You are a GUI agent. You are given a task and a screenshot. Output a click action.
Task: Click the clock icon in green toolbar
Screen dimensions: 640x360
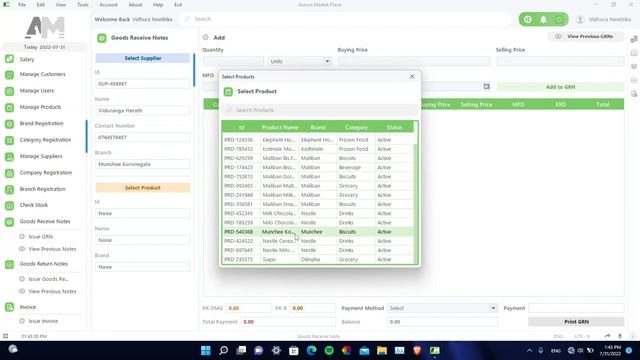[x=528, y=19]
